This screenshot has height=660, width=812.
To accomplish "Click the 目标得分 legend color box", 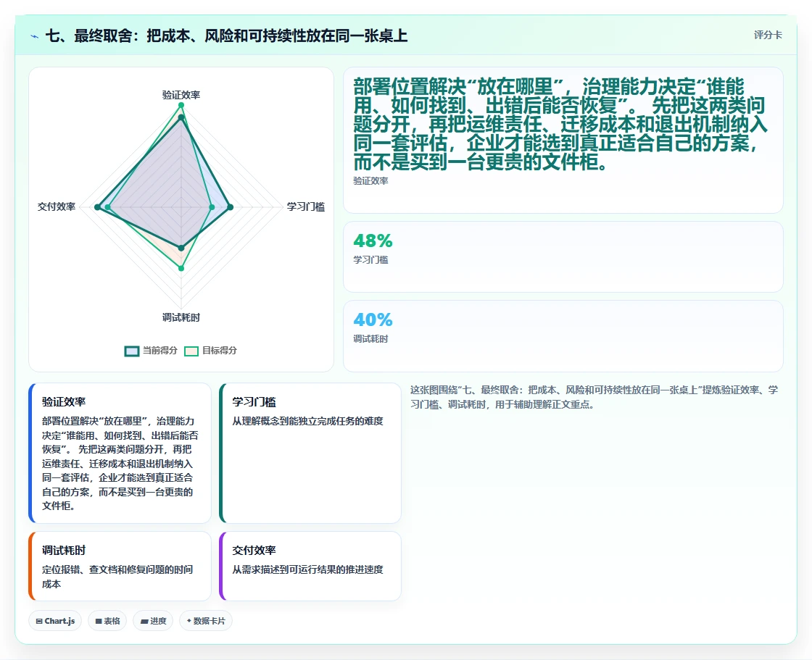I will click(191, 351).
